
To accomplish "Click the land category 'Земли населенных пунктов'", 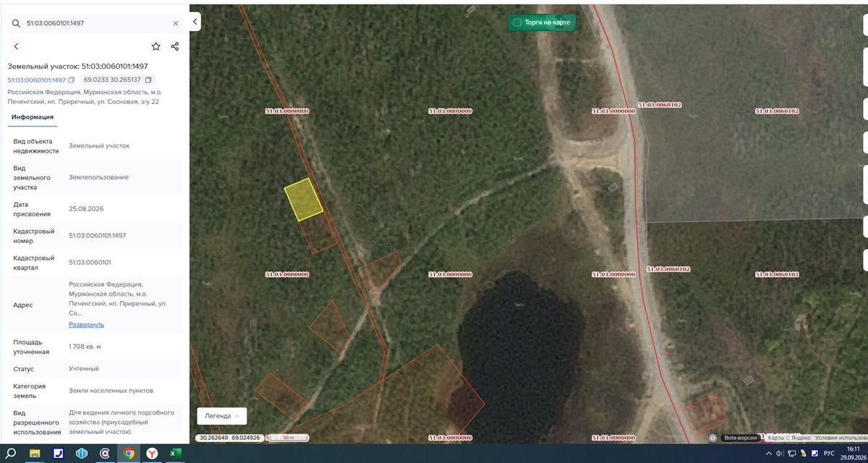I will [x=111, y=390].
